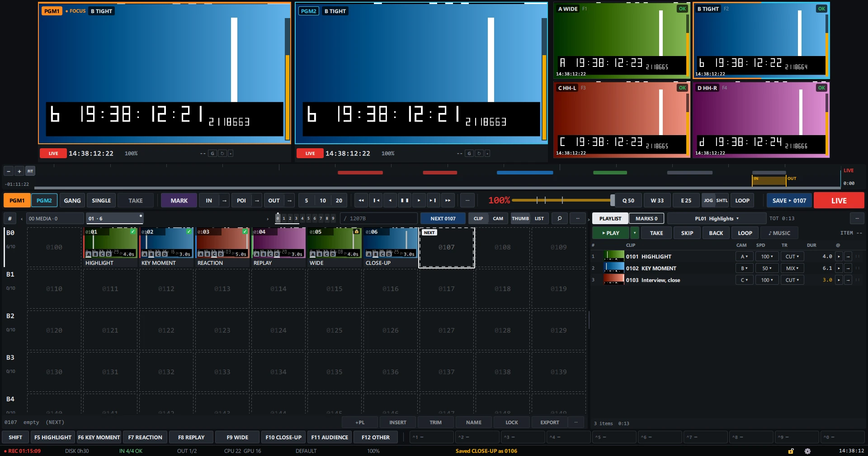The image size is (868, 456).
Task: Click the purple MARK button
Action: [179, 201]
